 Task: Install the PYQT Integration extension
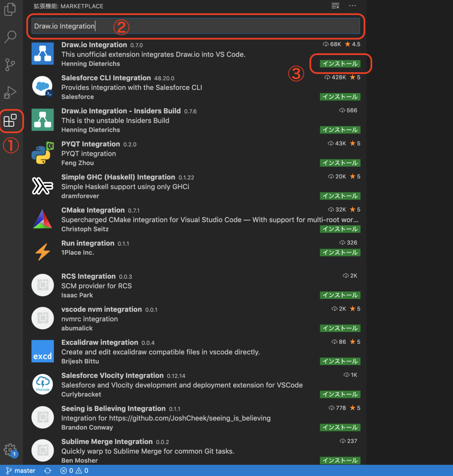click(340, 163)
